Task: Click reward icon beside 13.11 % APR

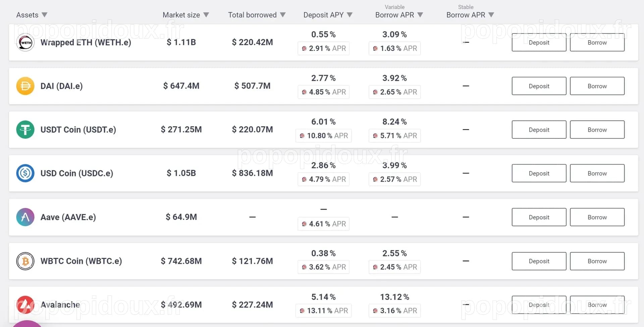Action: pyautogui.click(x=302, y=311)
